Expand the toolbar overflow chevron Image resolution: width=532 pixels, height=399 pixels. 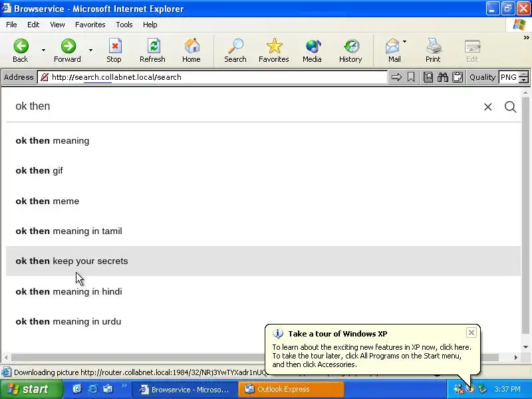coord(526,37)
